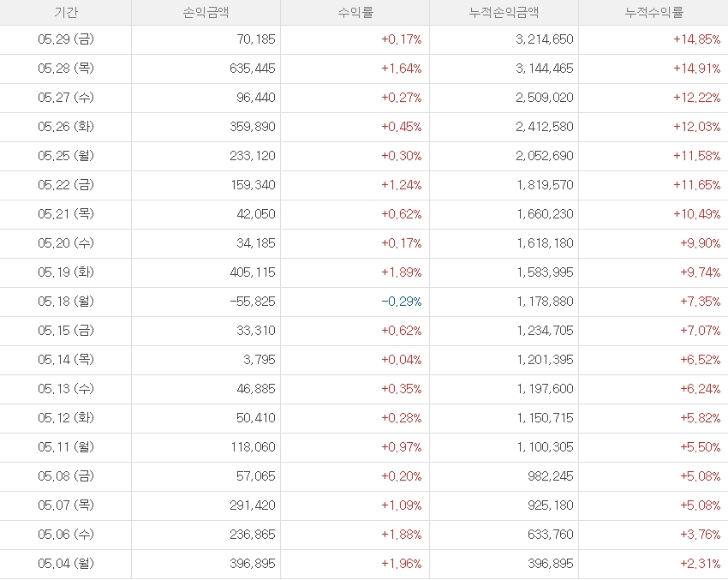The width and height of the screenshot is (728, 580).
Task: Click the 누적손익금액 column header
Action: [x=504, y=12]
